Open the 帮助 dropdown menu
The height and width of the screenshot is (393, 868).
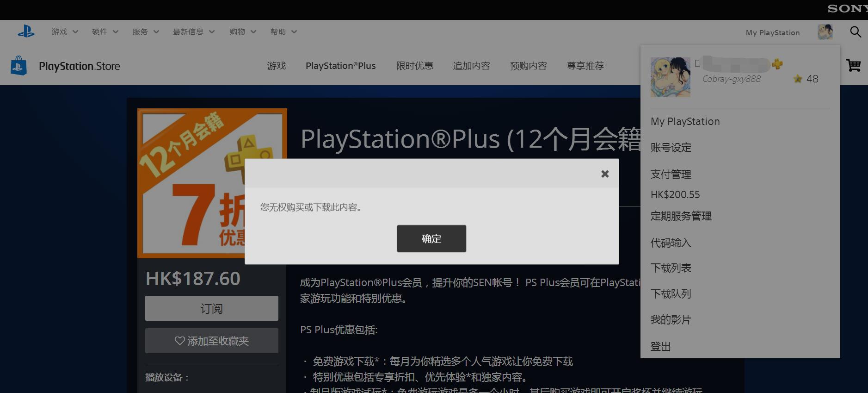[x=283, y=32]
